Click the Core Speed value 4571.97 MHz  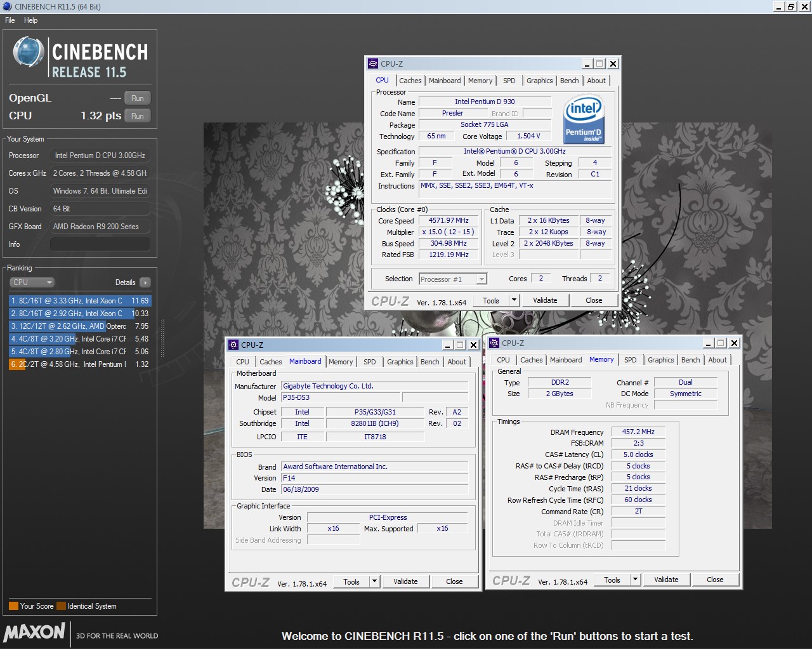click(x=449, y=221)
